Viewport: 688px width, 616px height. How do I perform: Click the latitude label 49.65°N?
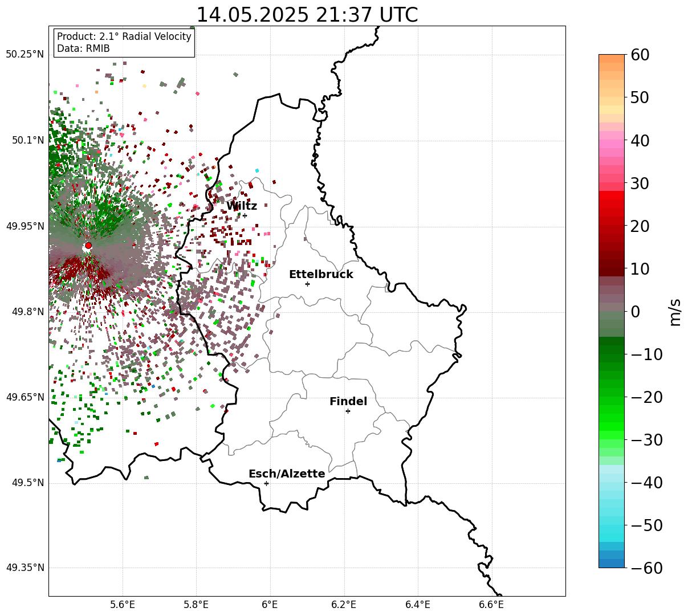click(x=25, y=397)
